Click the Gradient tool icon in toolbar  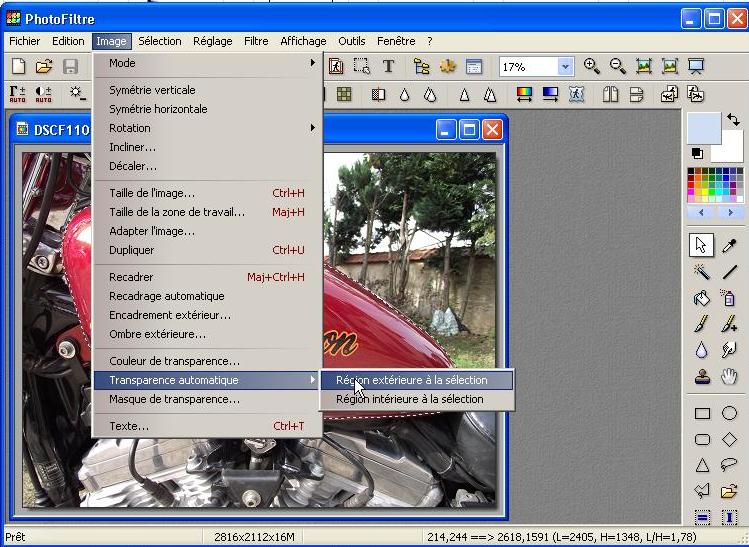click(x=550, y=94)
